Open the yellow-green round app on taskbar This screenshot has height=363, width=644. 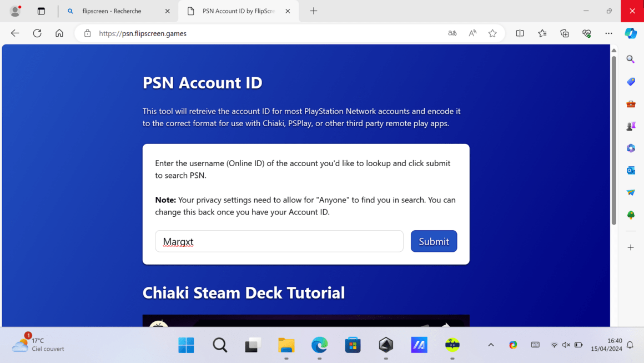[x=452, y=345]
